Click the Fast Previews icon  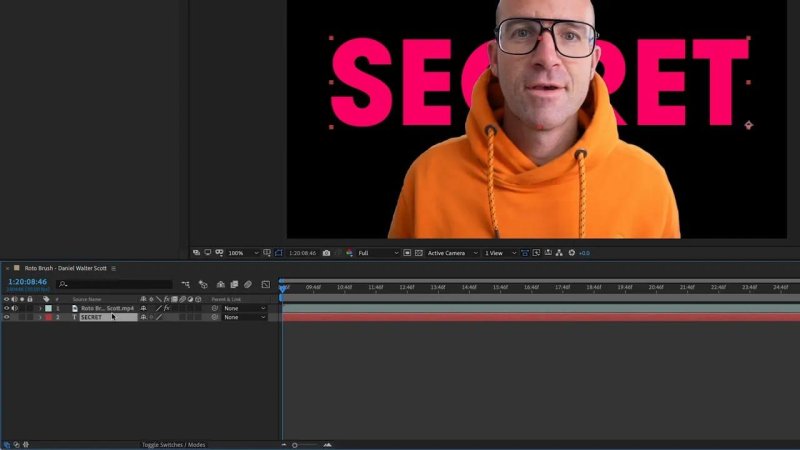tap(536, 253)
